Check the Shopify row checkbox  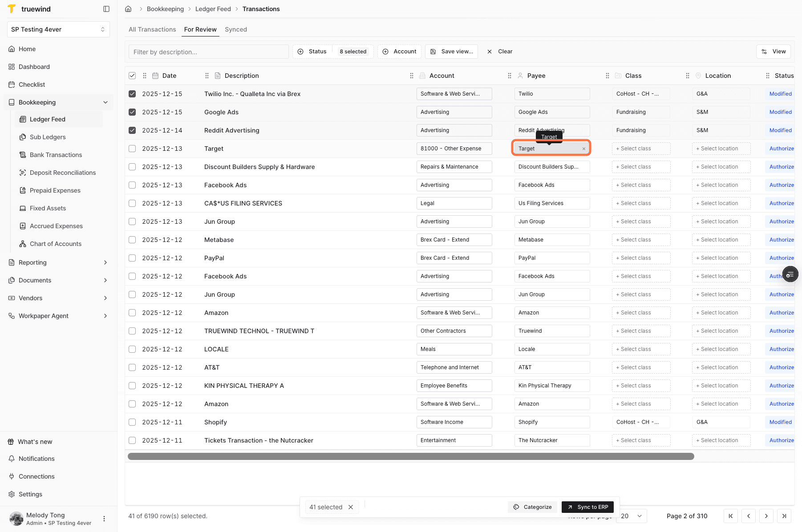pyautogui.click(x=132, y=422)
